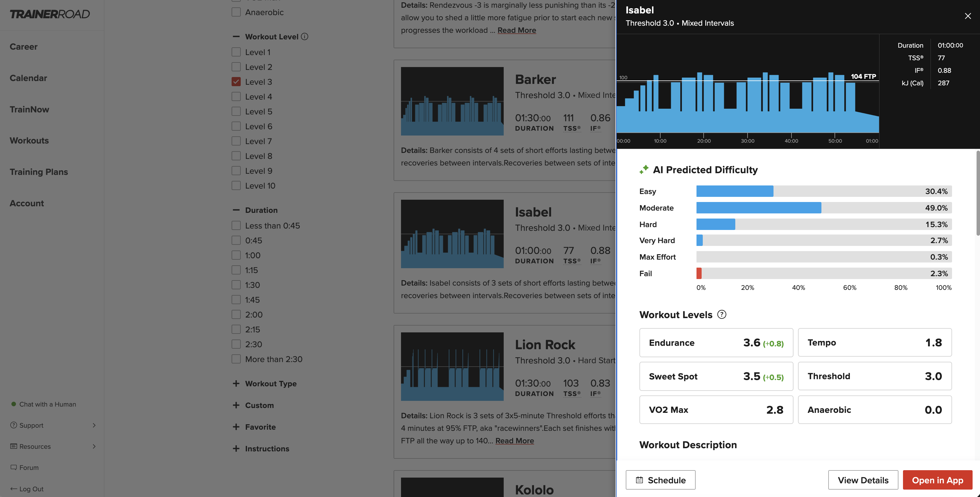Check the Level 8 checkbox
980x497 pixels.
point(236,156)
